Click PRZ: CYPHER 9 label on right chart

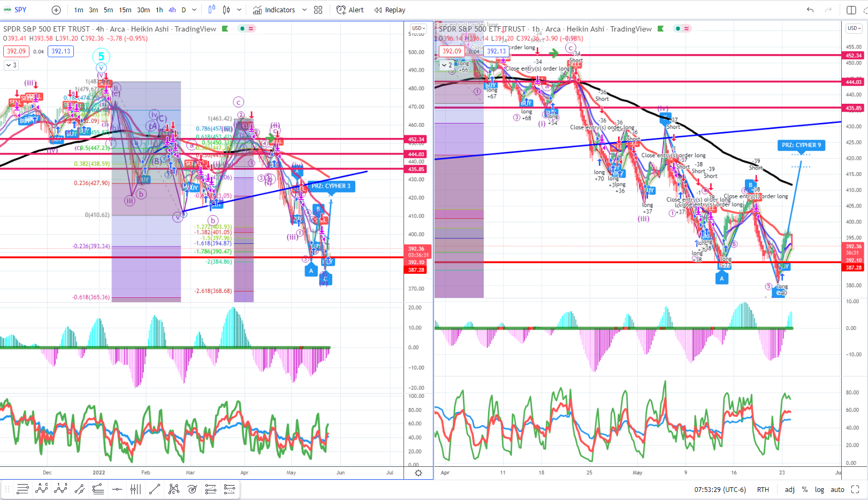pos(801,145)
